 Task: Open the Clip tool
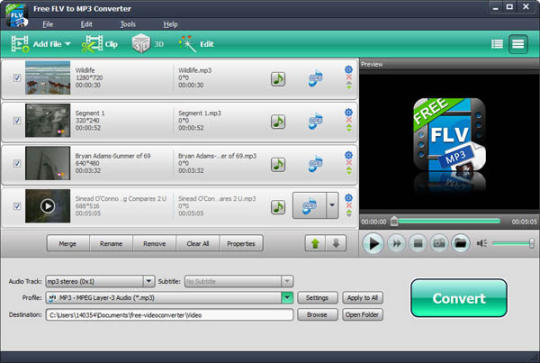click(100, 44)
